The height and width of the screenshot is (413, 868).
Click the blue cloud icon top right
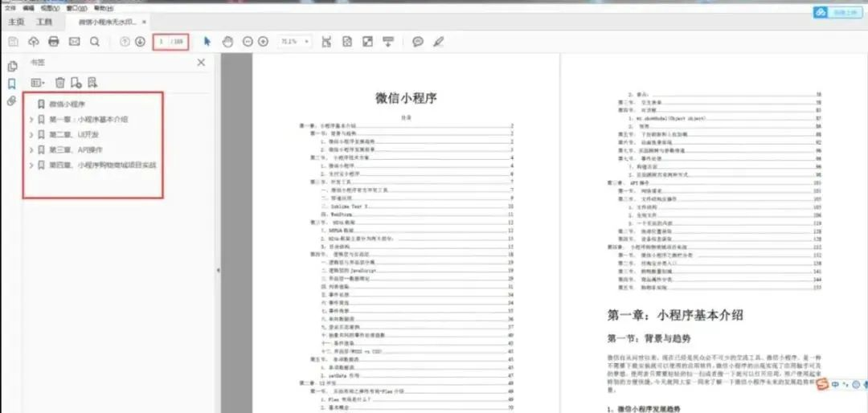[820, 12]
